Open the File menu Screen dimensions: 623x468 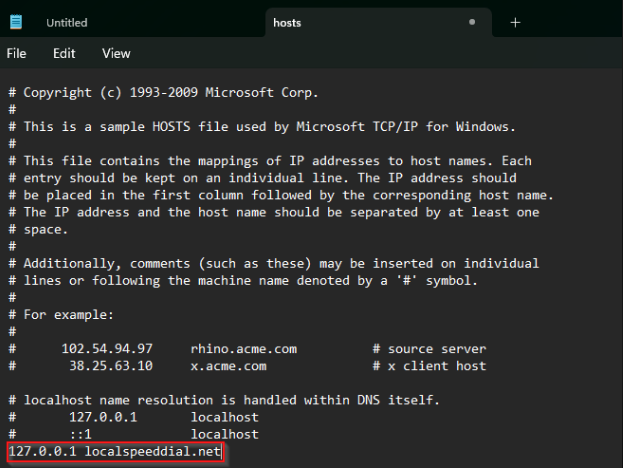(x=16, y=53)
